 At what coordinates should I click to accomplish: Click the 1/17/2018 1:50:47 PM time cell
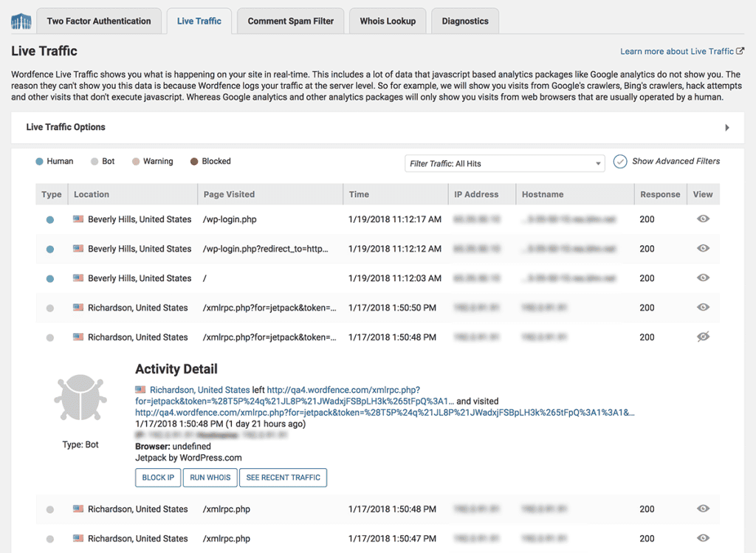click(x=392, y=538)
